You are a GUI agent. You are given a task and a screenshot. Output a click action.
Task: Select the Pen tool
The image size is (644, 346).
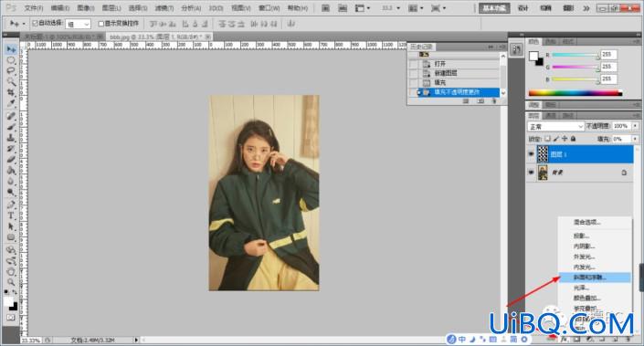(11, 204)
